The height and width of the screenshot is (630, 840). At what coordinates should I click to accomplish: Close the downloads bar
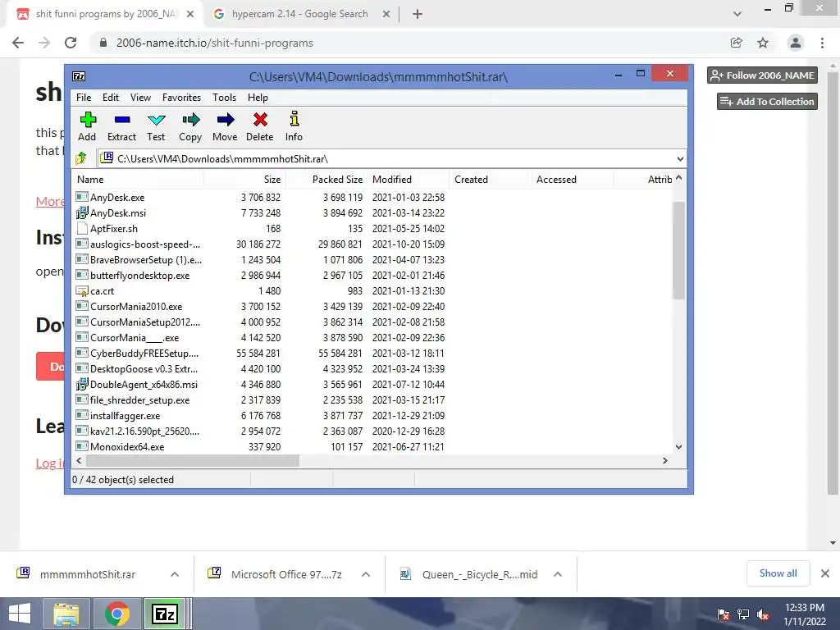click(x=825, y=573)
